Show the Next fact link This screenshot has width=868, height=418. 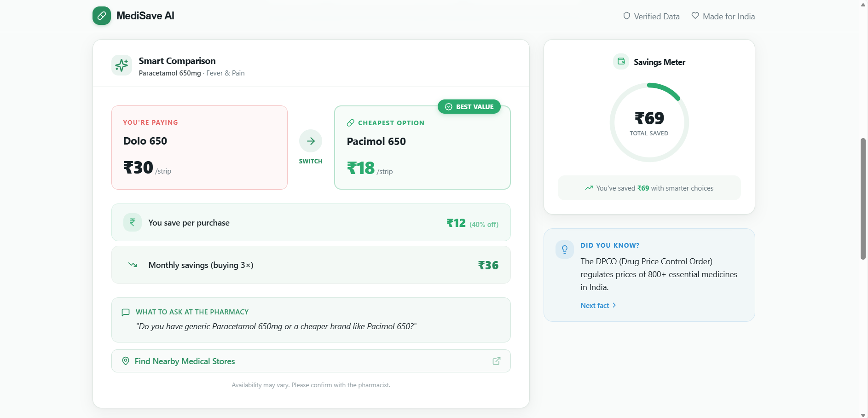(x=598, y=305)
